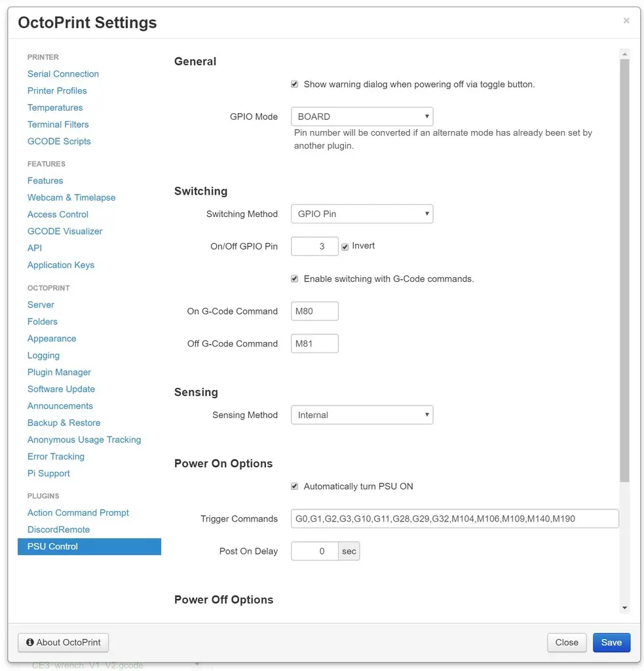Disable switching with G-Code commands
The height and width of the screenshot is (671, 644).
click(294, 279)
